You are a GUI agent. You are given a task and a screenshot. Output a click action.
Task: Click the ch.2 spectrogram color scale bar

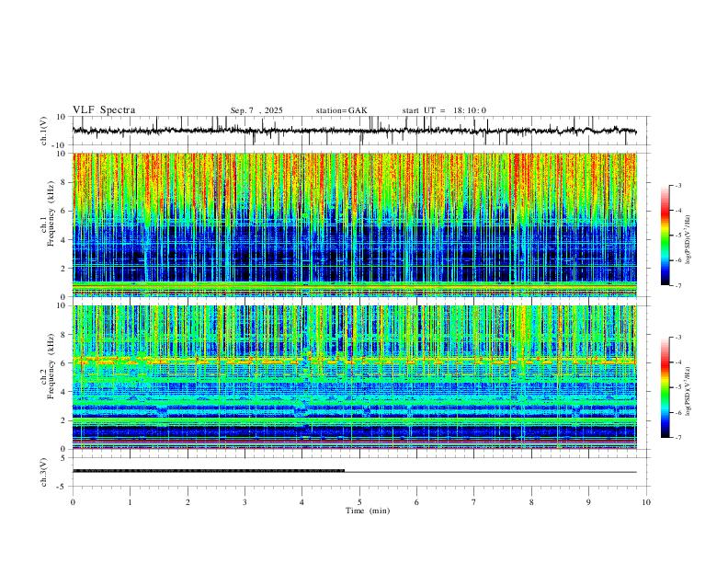click(665, 387)
